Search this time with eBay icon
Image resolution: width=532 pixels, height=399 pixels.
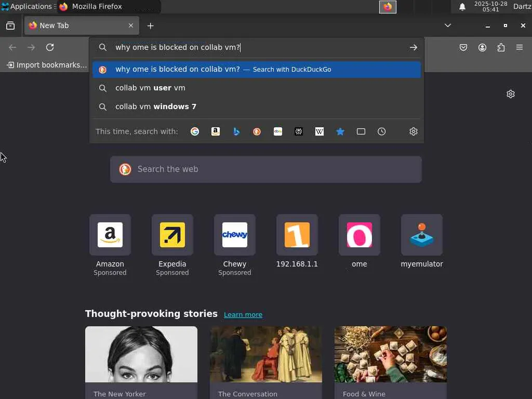[278, 131]
